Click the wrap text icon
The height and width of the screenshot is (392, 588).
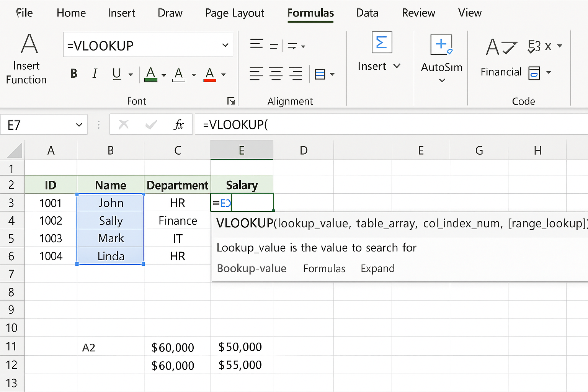coord(293,46)
